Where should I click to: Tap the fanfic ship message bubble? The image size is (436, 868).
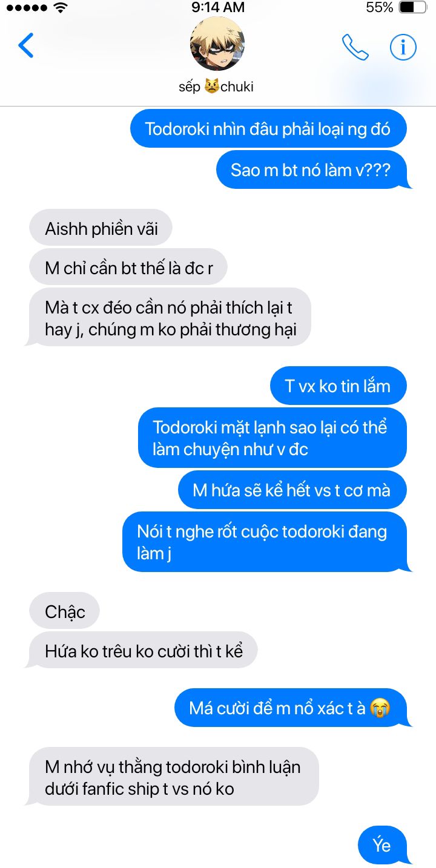click(173, 777)
